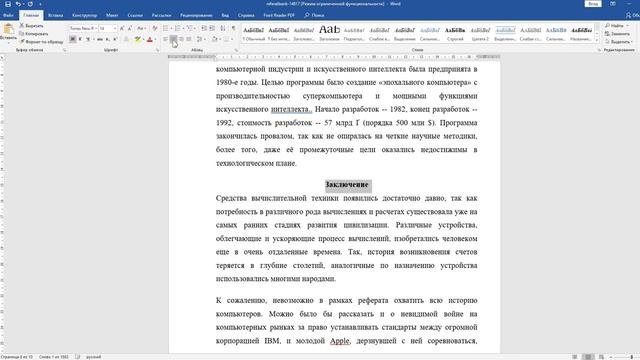Open the Font dialog launcher
The image size is (640, 360).
point(158,50)
